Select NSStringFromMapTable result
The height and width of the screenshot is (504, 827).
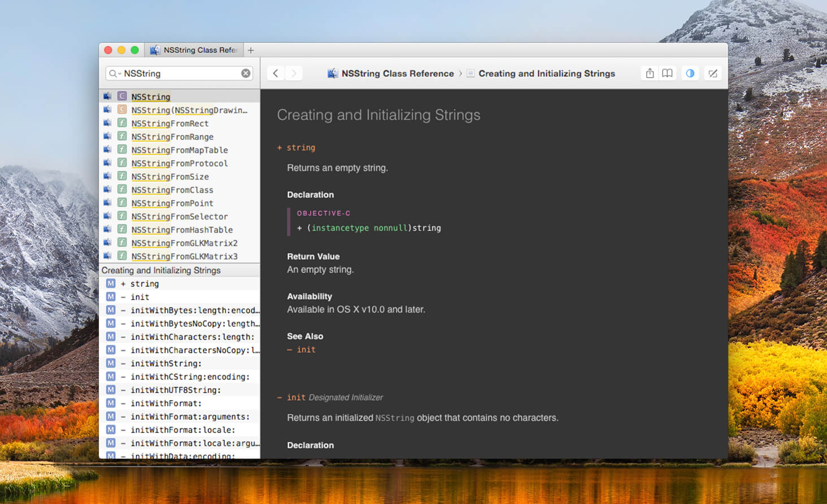pyautogui.click(x=180, y=150)
